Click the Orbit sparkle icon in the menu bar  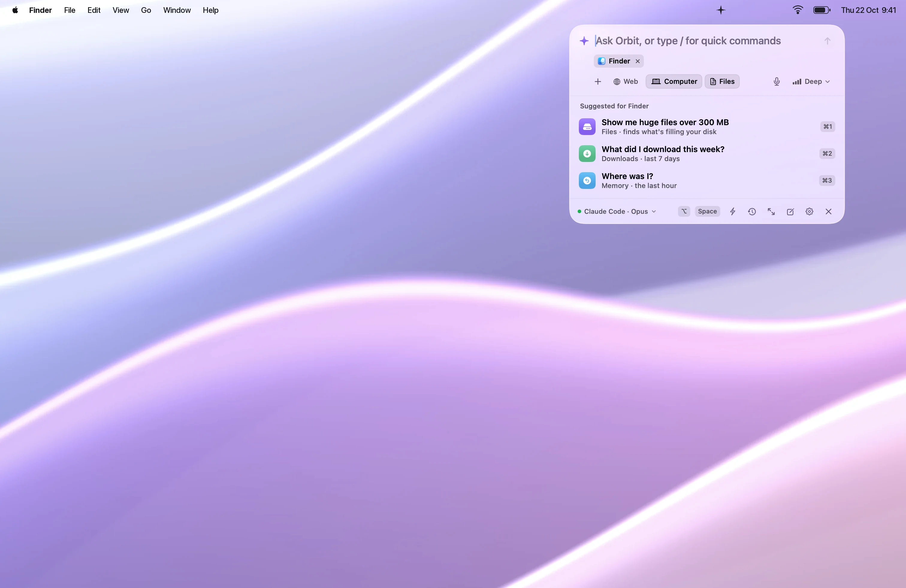click(x=721, y=10)
